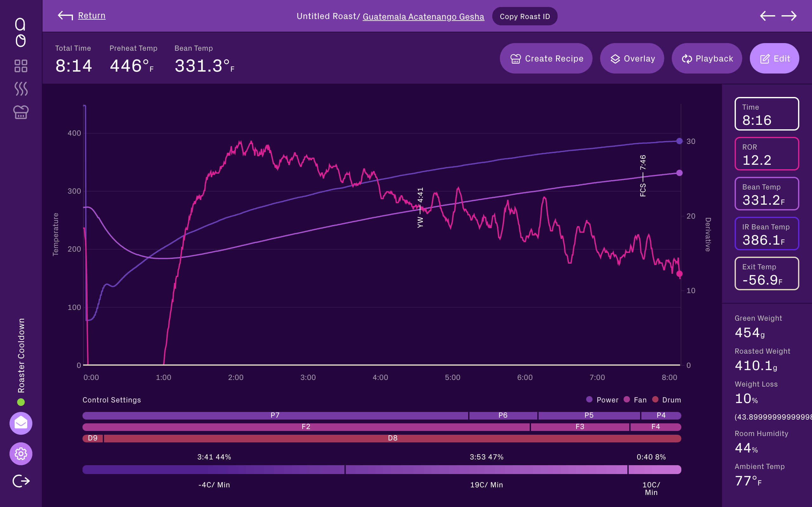Open the recipe toaster icon in sidebar
Viewport: 812px width, 507px height.
coord(21,112)
